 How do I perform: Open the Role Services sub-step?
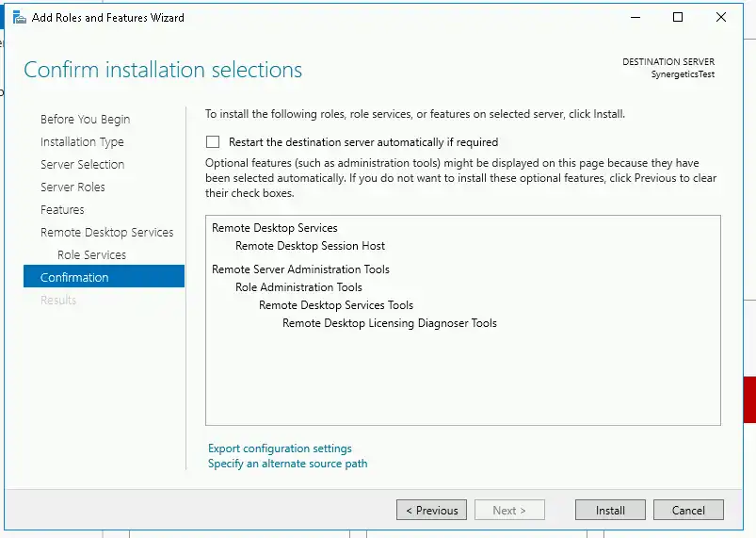tap(91, 254)
